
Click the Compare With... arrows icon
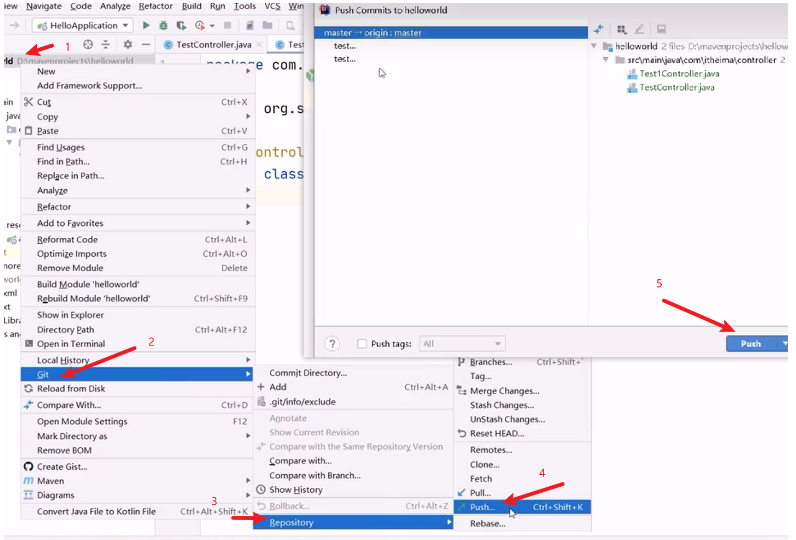tap(28, 405)
